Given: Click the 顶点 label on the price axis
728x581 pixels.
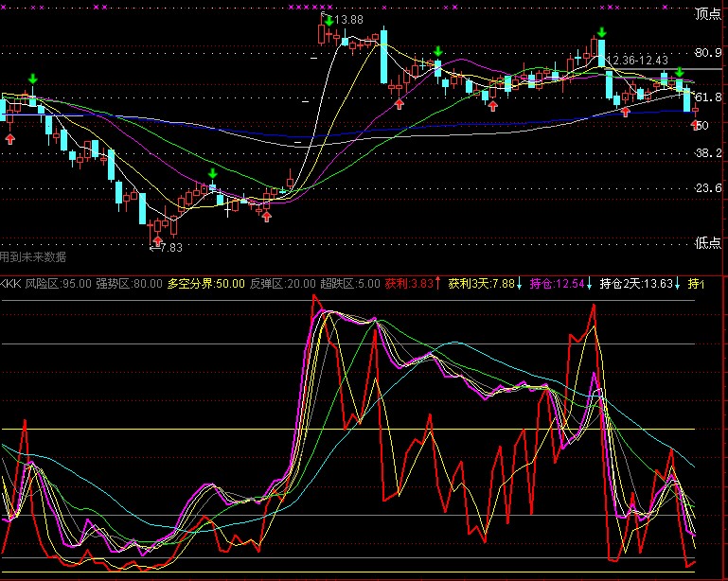Looking at the screenshot, I should coord(708,13).
